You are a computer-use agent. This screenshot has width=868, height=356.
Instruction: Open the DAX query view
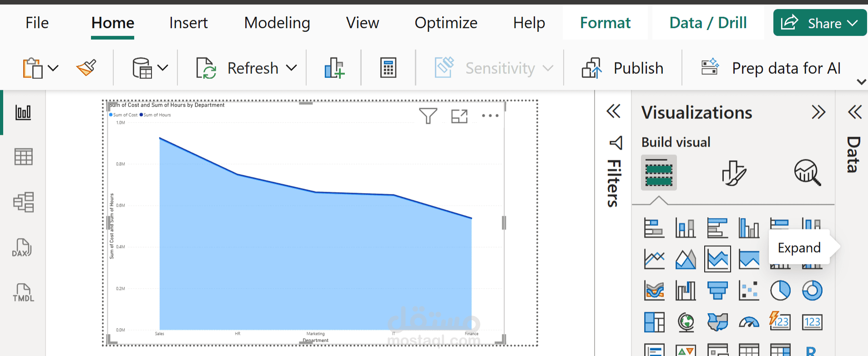(x=23, y=248)
